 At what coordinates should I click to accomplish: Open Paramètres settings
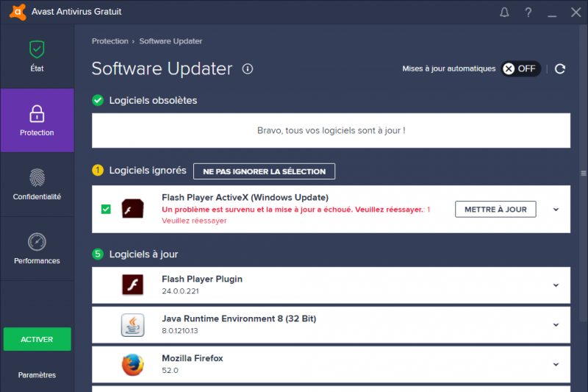click(37, 375)
